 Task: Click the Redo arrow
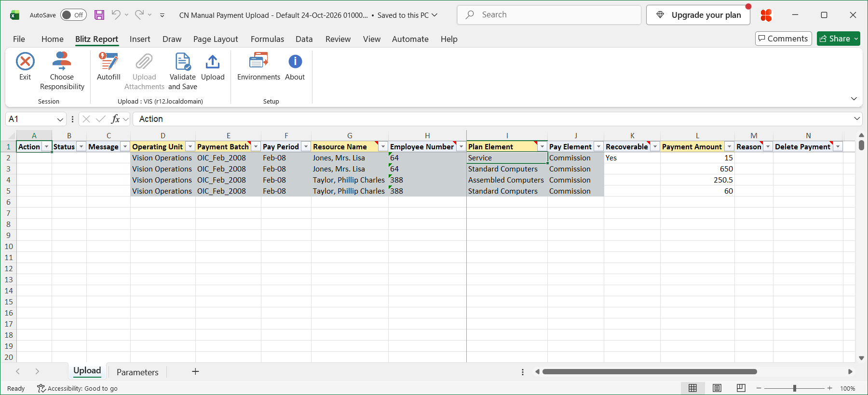pyautogui.click(x=139, y=15)
